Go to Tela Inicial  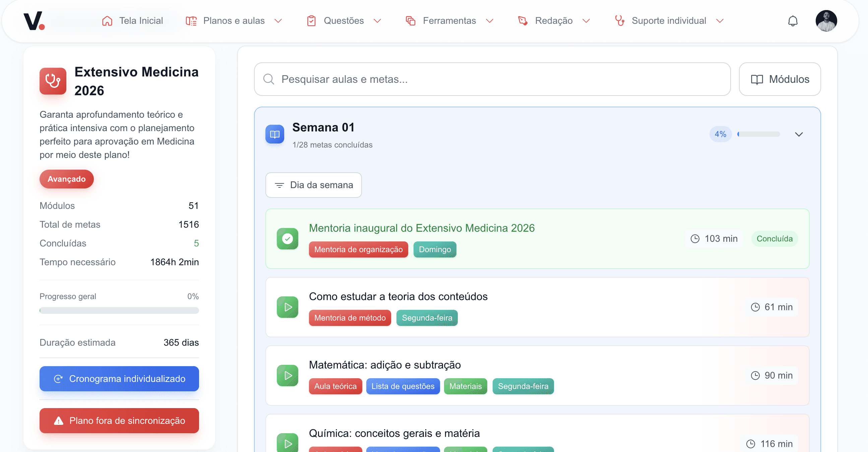tap(132, 21)
